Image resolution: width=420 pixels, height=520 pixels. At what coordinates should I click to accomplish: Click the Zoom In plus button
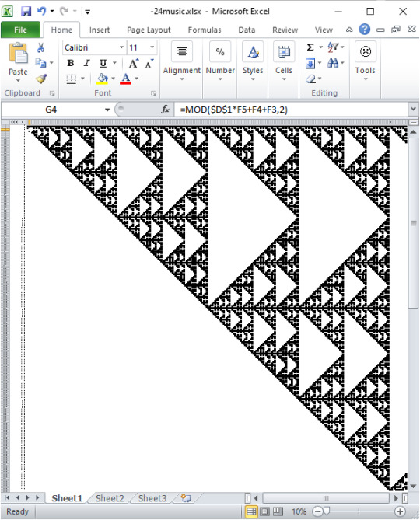point(400,511)
